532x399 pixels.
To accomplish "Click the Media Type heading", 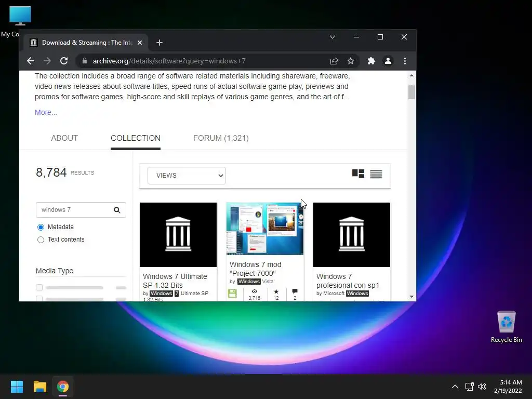I will 55,271.
